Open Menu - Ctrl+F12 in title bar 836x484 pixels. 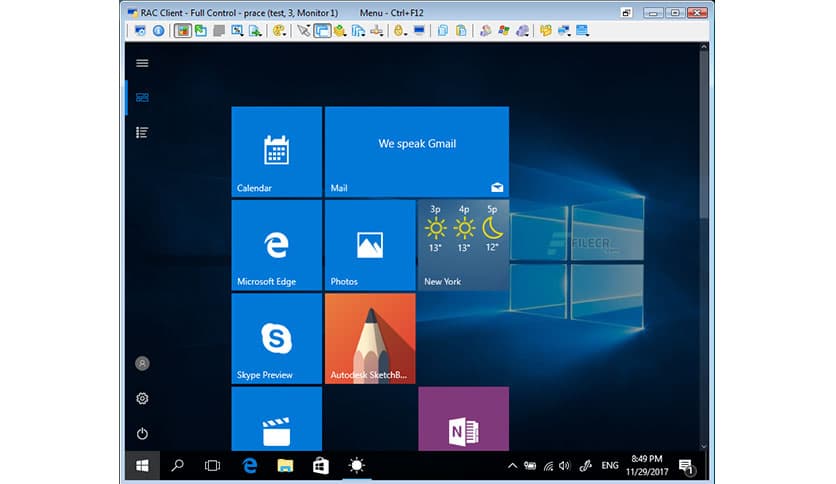[391, 12]
